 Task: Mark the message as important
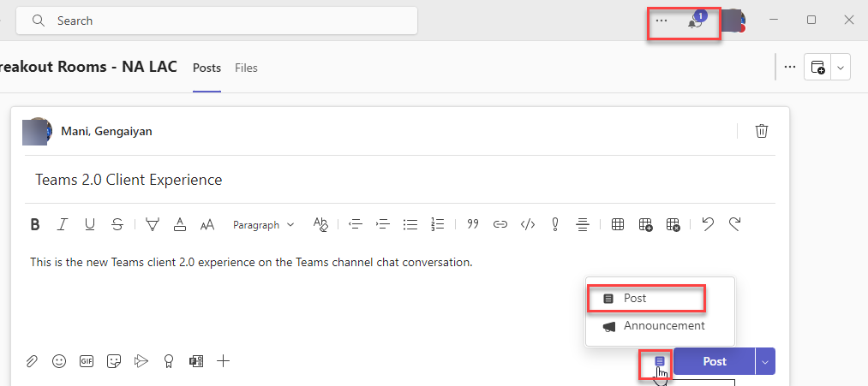coord(554,224)
